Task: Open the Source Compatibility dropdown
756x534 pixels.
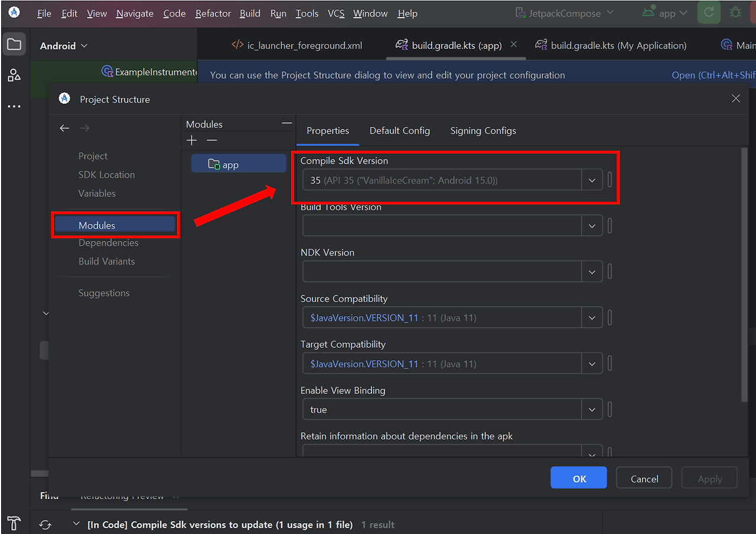Action: (x=592, y=317)
